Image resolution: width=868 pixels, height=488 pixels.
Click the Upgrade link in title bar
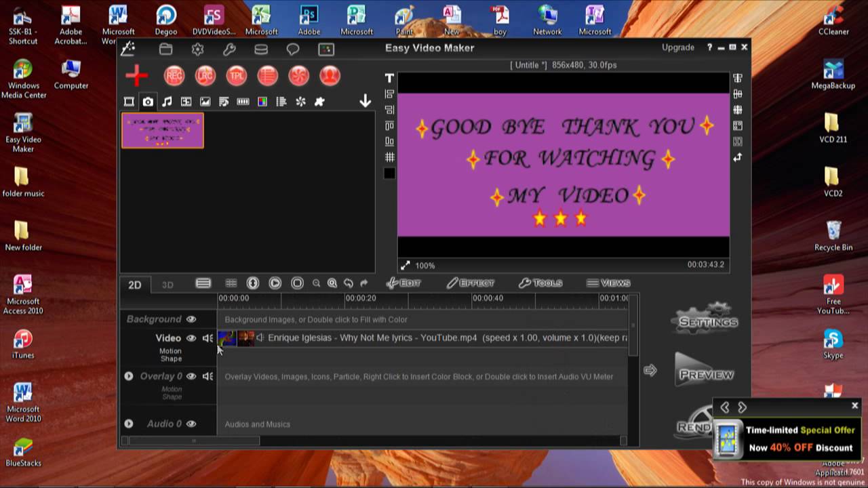click(x=678, y=47)
